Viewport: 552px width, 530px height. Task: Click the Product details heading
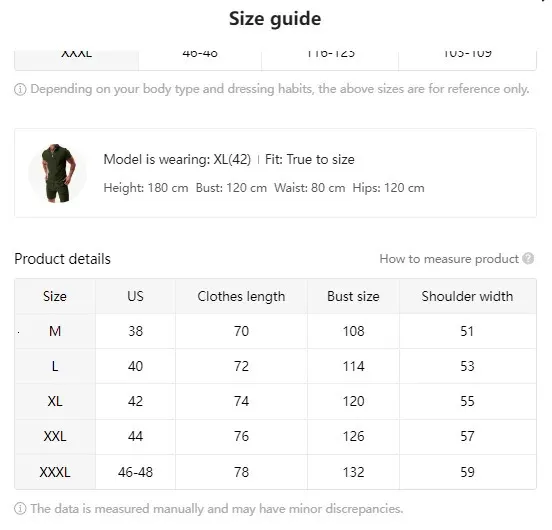(x=62, y=259)
